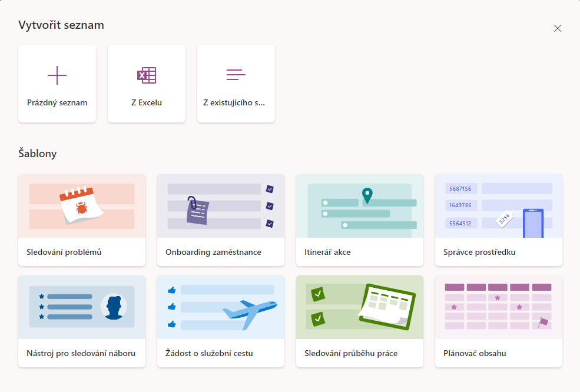This screenshot has height=392, width=580.
Task: Open the bug calendar template thumbnail
Action: (x=82, y=206)
